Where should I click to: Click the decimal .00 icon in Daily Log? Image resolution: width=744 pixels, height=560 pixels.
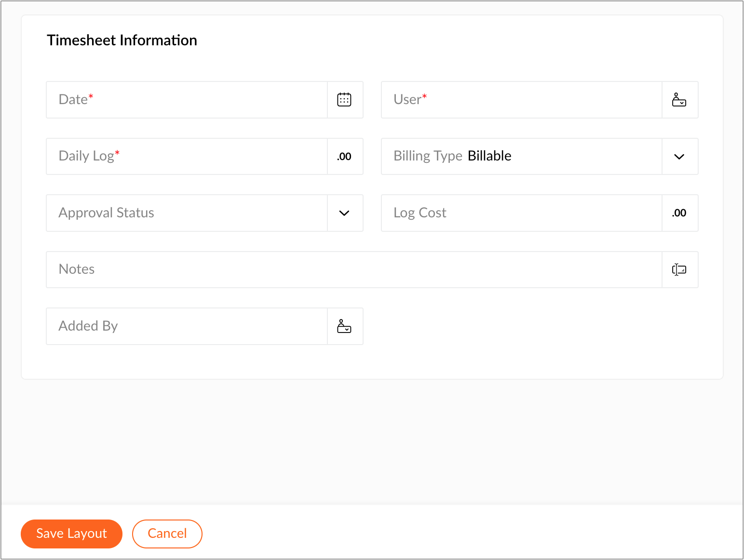[x=344, y=157]
